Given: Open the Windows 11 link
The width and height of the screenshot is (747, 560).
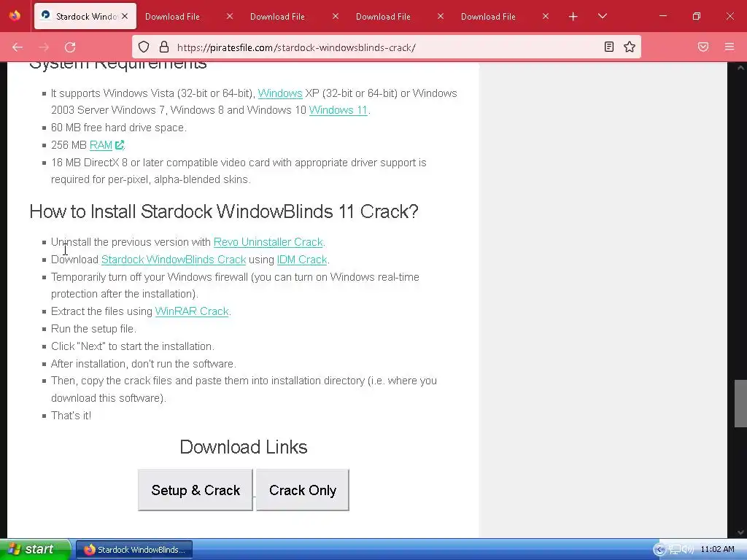Looking at the screenshot, I should (x=338, y=110).
